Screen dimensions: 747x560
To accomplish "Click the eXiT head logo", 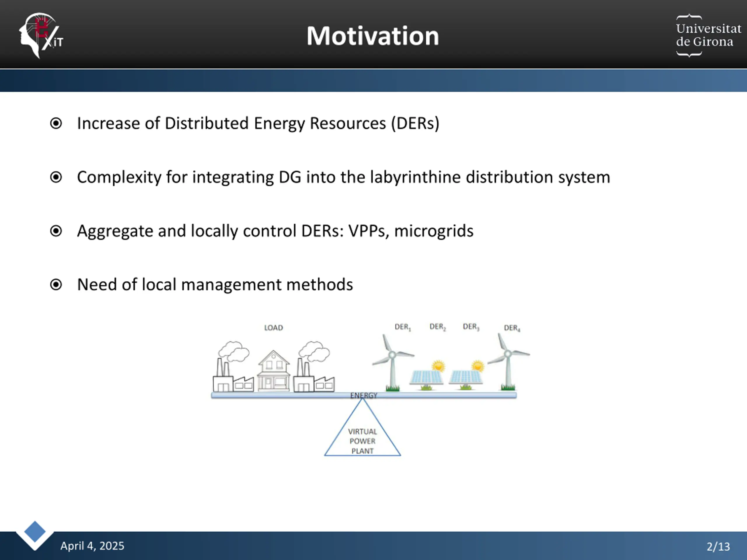I will 41,36.
